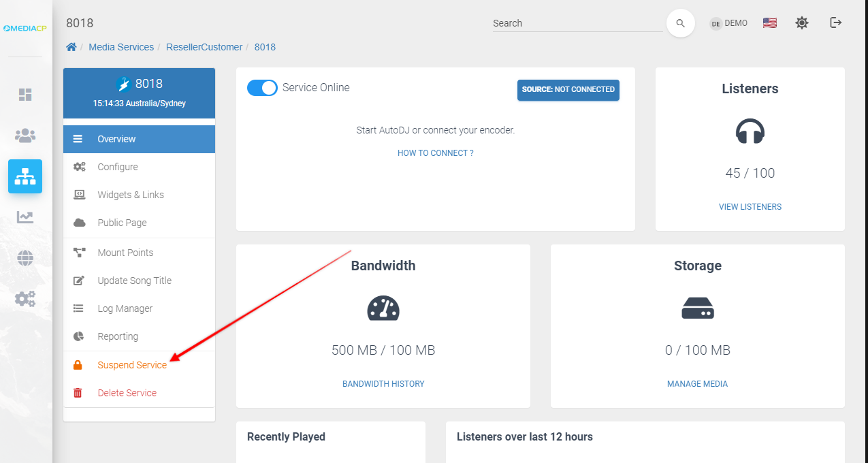This screenshot has height=463, width=868.
Task: Choose Delete Service option
Action: (x=139, y=393)
